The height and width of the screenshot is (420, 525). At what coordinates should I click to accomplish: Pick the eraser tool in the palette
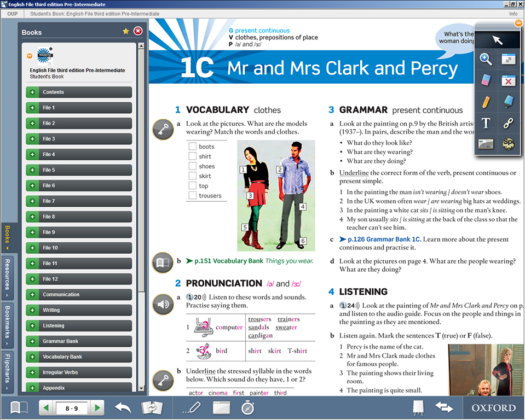[486, 81]
